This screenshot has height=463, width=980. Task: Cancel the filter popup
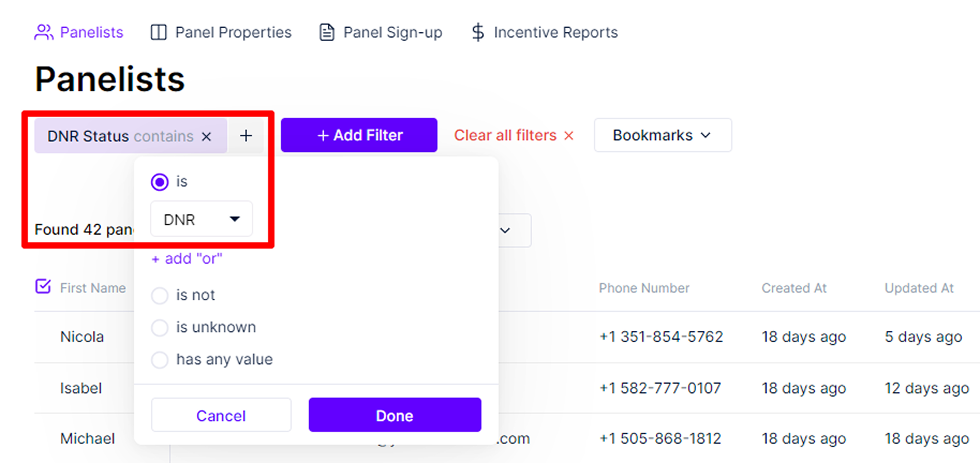point(221,415)
